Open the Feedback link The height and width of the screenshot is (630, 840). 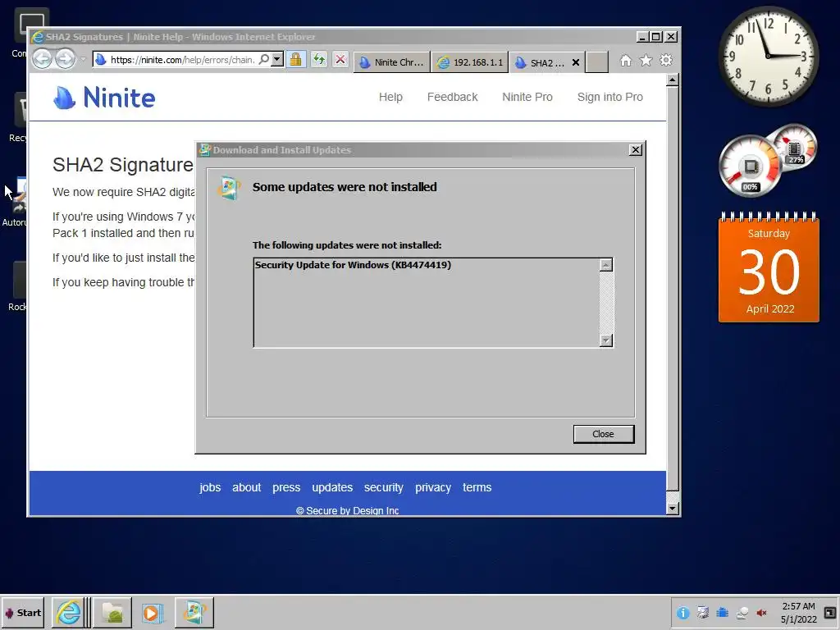(452, 97)
